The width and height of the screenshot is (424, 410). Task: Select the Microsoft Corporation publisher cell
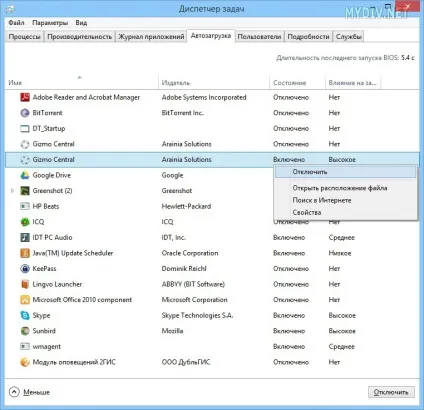194,300
